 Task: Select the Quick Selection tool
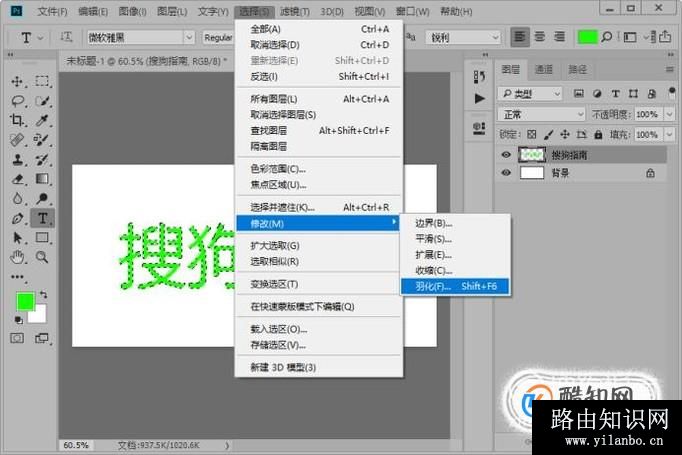(42, 101)
